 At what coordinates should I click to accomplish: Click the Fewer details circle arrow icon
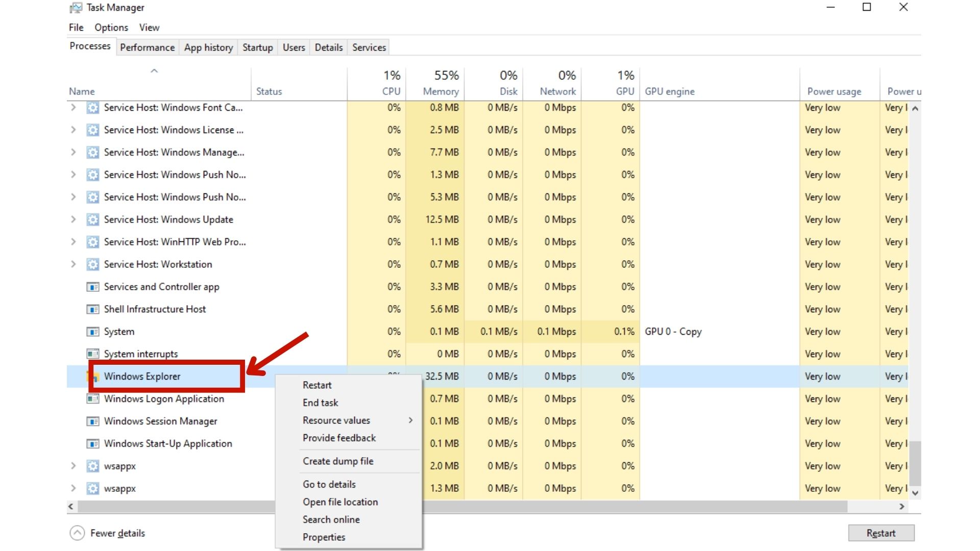tap(77, 533)
